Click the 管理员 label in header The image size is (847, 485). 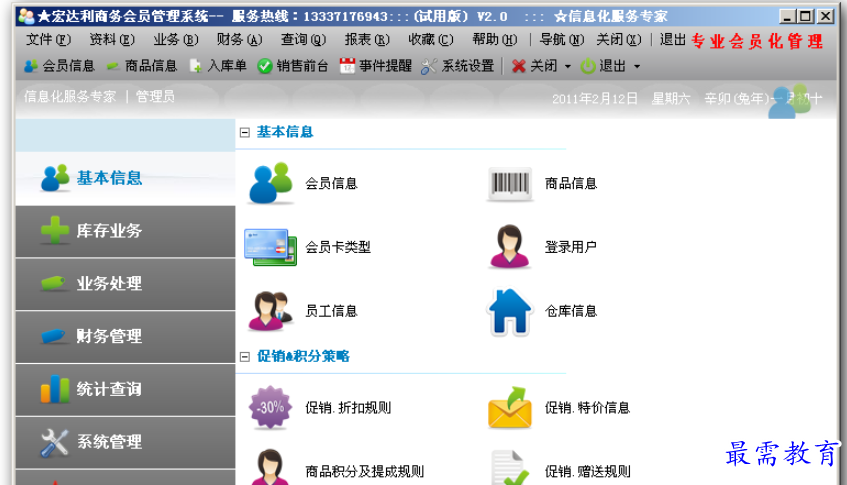pyautogui.click(x=155, y=97)
